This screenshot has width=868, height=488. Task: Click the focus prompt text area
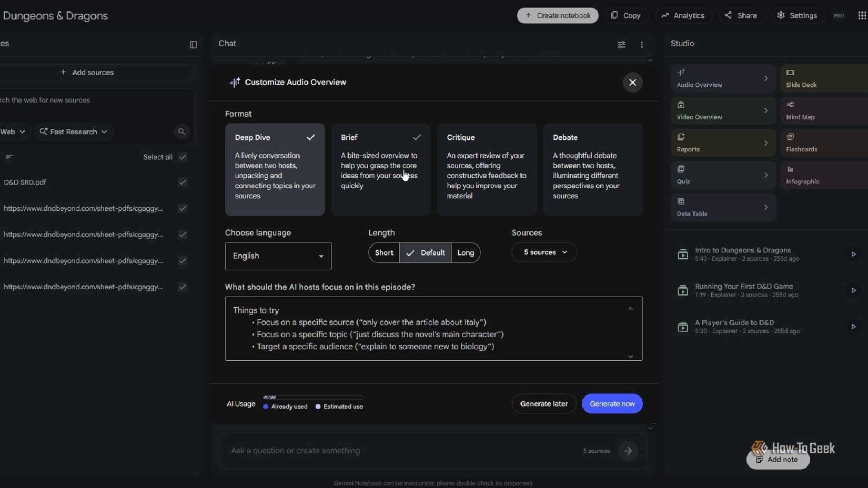(x=434, y=329)
